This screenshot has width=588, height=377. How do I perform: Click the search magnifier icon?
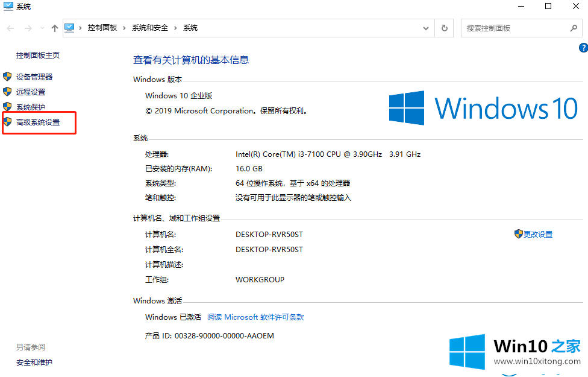click(x=574, y=28)
